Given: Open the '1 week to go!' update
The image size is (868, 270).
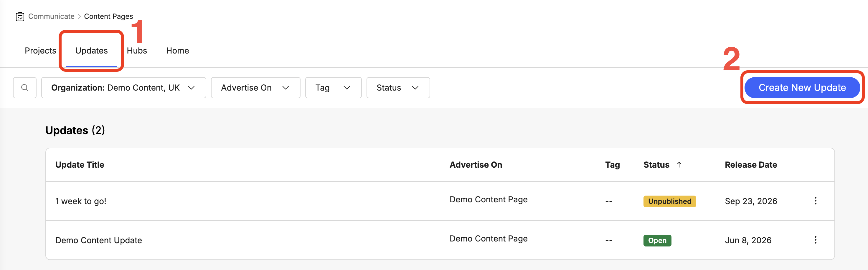Looking at the screenshot, I should [81, 201].
